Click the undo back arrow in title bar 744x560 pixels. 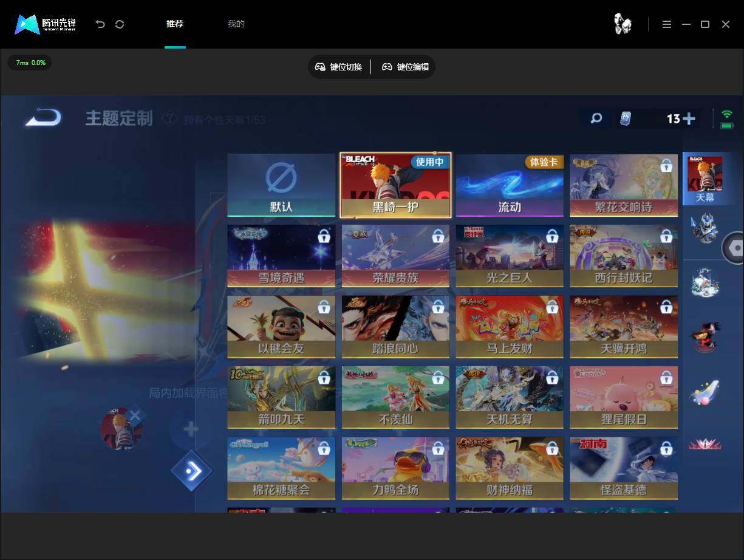point(100,24)
